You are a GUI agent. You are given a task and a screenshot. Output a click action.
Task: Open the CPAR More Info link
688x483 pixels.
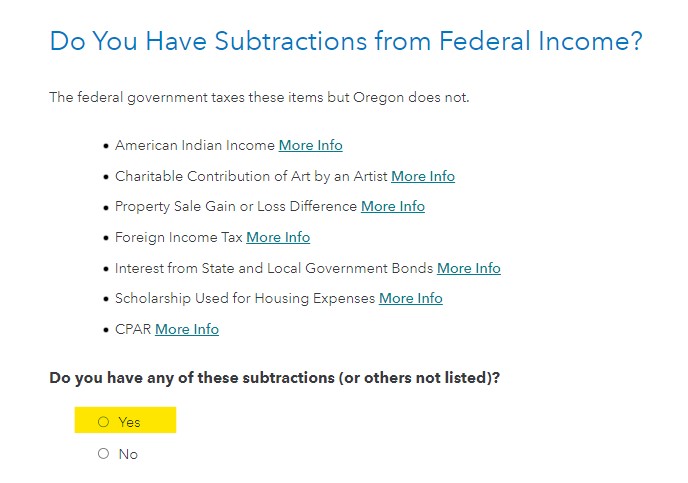(187, 329)
